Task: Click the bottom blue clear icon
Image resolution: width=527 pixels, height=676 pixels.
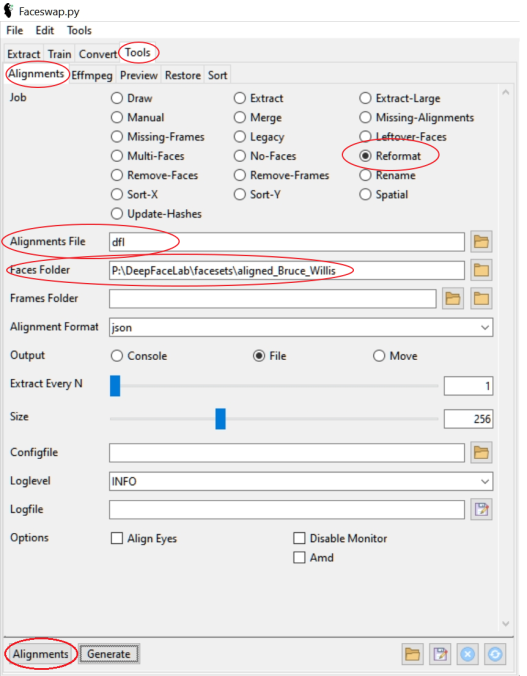Action: (467, 654)
